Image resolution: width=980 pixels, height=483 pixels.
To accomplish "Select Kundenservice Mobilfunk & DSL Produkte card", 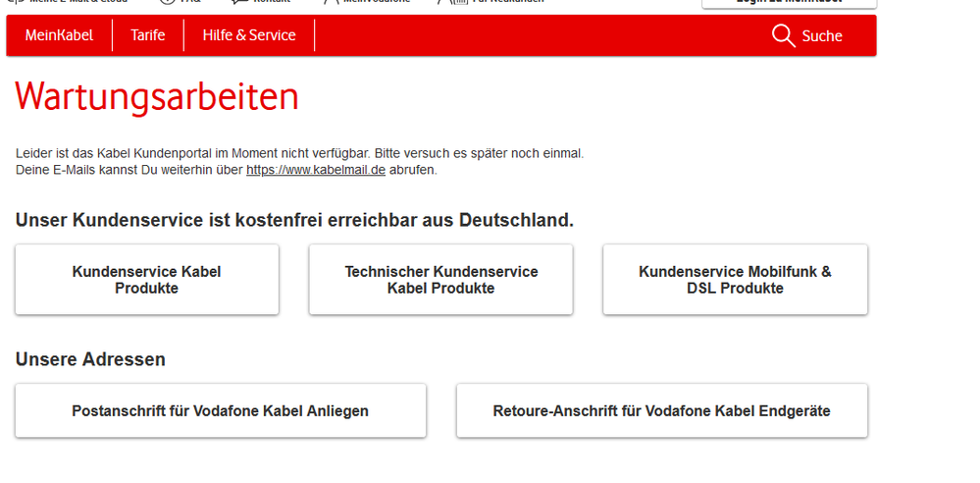I will (x=735, y=280).
